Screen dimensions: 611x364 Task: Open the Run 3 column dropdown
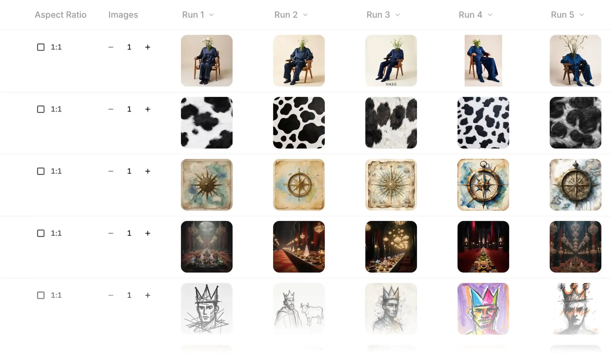pyautogui.click(x=383, y=15)
